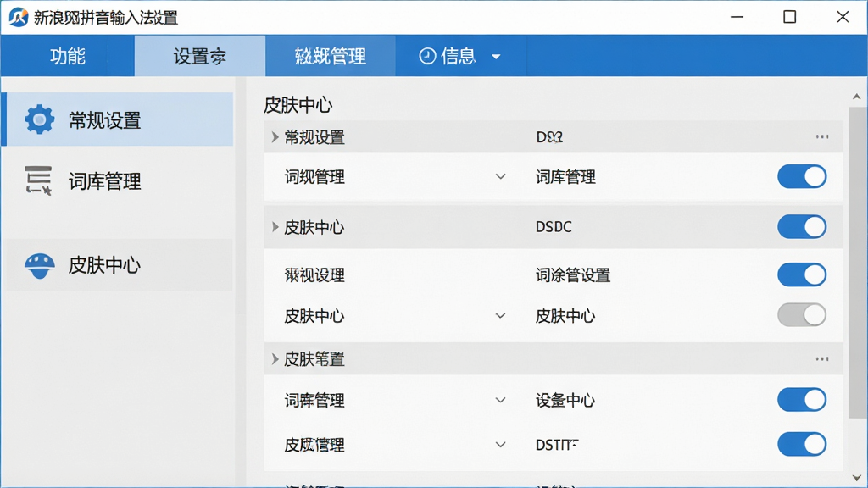
Task: Toggle the switch in the DSTI row
Action: coord(802,444)
